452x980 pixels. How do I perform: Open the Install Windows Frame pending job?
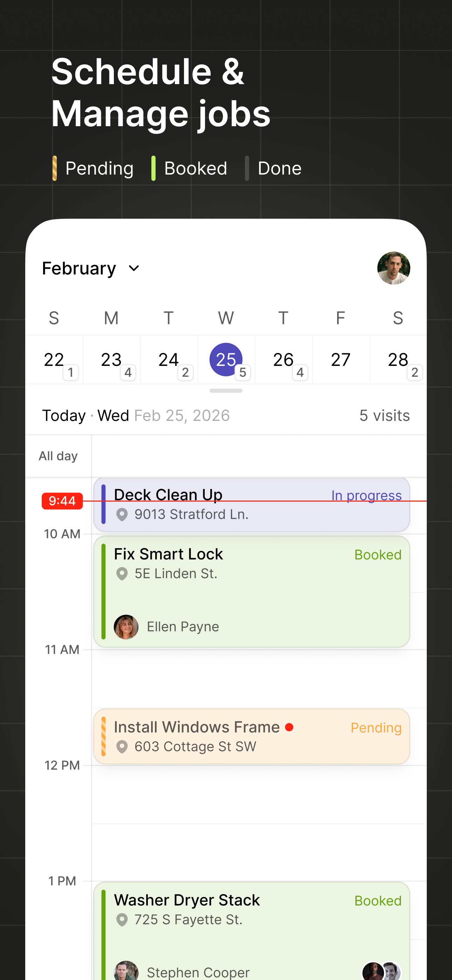[252, 736]
